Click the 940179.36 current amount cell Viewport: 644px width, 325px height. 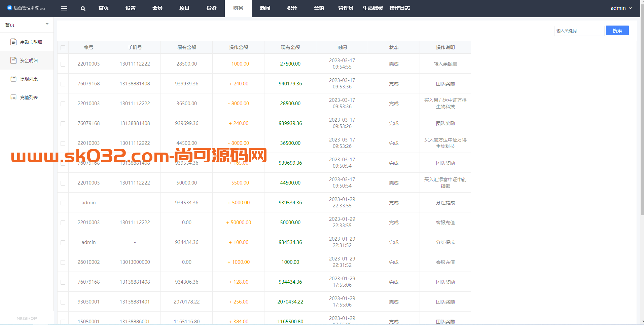pos(290,84)
